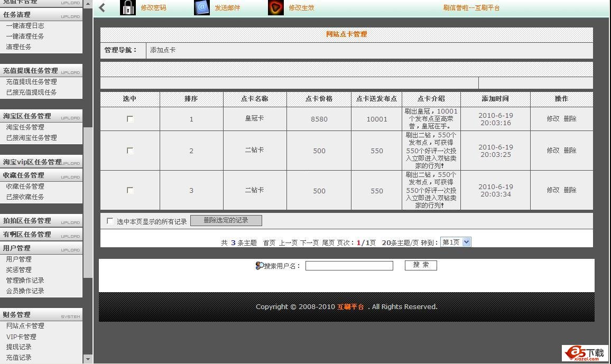Click the 搜索用户名 text input field
This screenshot has height=364, width=611.
349,266
